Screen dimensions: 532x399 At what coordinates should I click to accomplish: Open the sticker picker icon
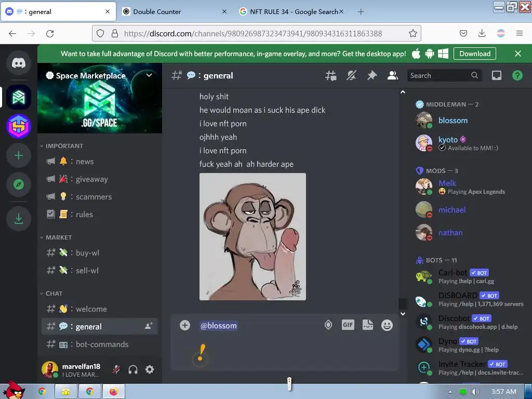click(367, 325)
